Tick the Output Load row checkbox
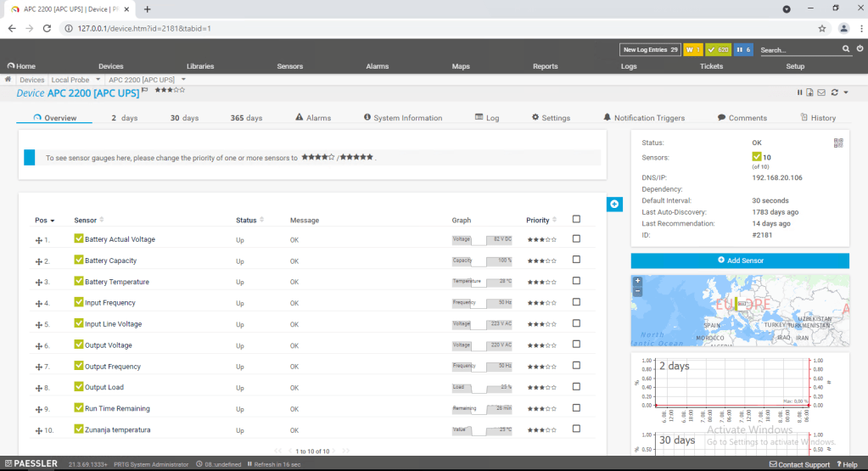Screen dimensions: 868x471 [x=576, y=387]
